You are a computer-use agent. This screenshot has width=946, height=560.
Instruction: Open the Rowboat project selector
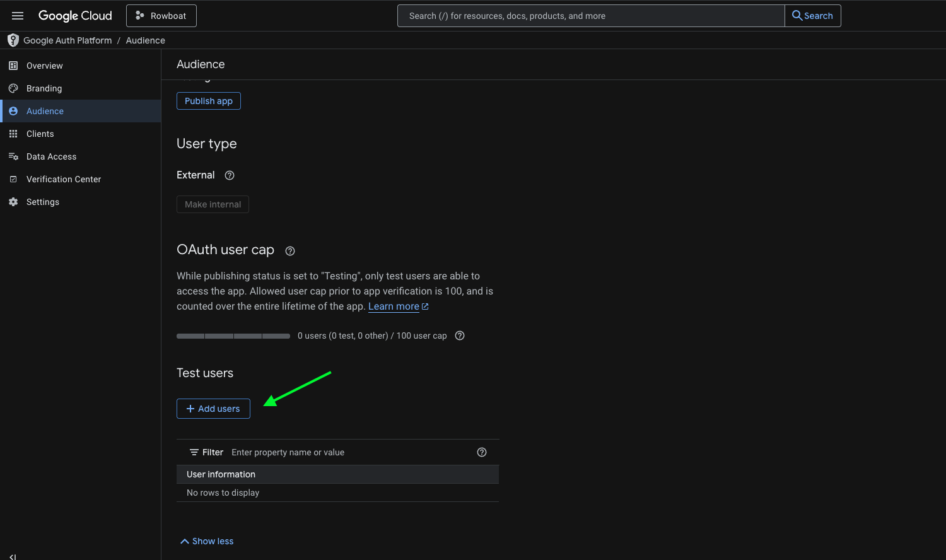(161, 15)
